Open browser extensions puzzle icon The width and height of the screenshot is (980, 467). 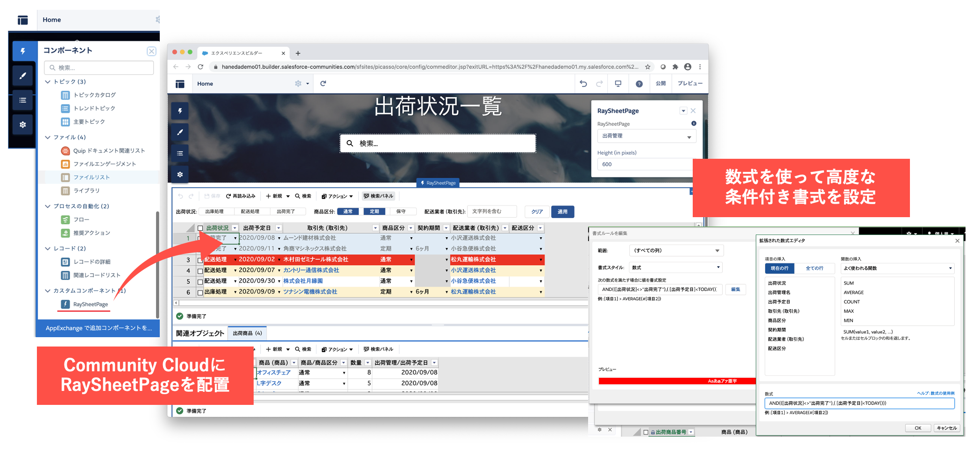tap(675, 67)
